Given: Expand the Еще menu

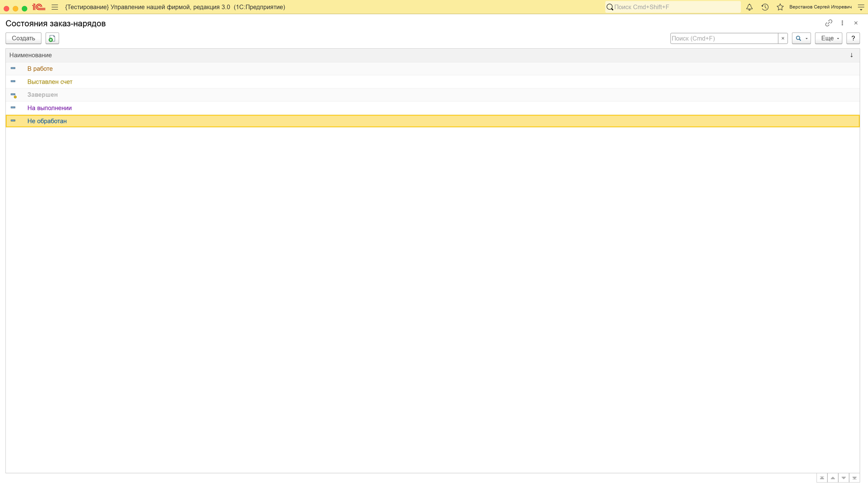Looking at the screenshot, I should [x=829, y=38].
